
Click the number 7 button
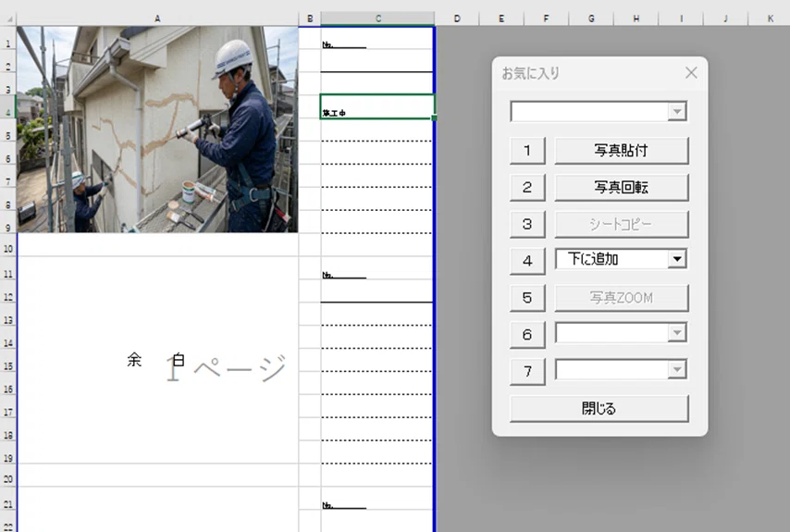[x=527, y=371]
